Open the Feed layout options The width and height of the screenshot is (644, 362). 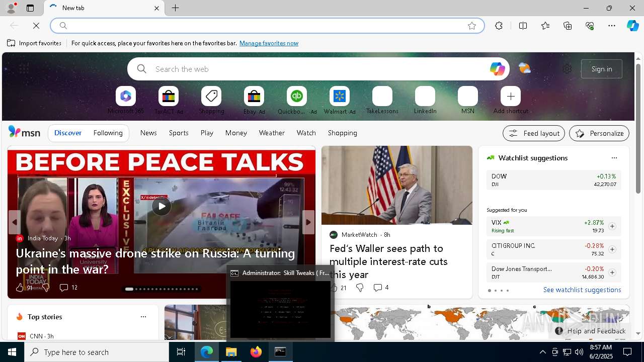(x=534, y=133)
